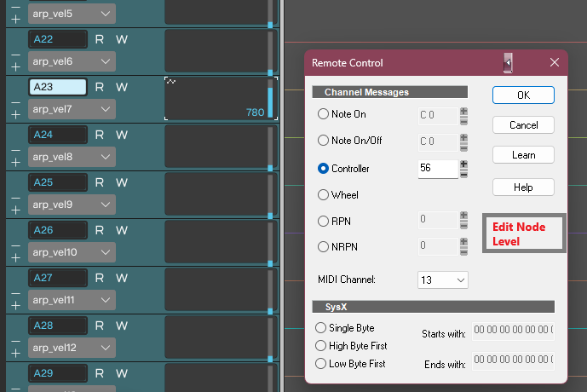Add lane using plus below A24
Image resolution: width=587 pixels, height=392 pixels.
point(14,161)
